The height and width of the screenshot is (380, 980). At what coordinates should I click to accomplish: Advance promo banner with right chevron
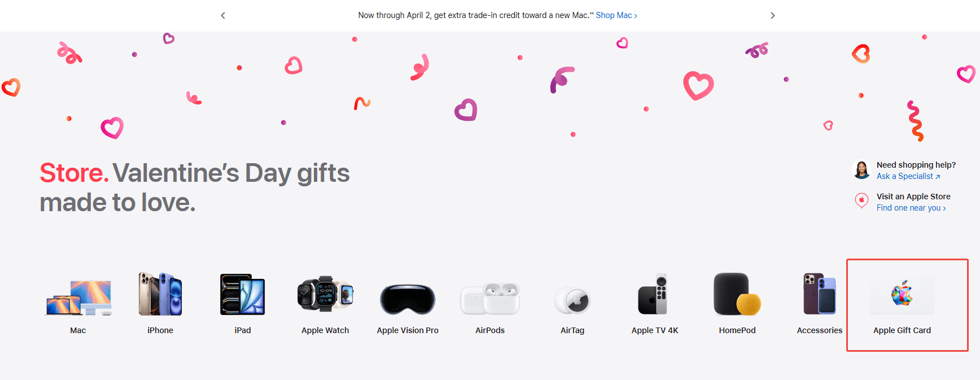tap(773, 15)
